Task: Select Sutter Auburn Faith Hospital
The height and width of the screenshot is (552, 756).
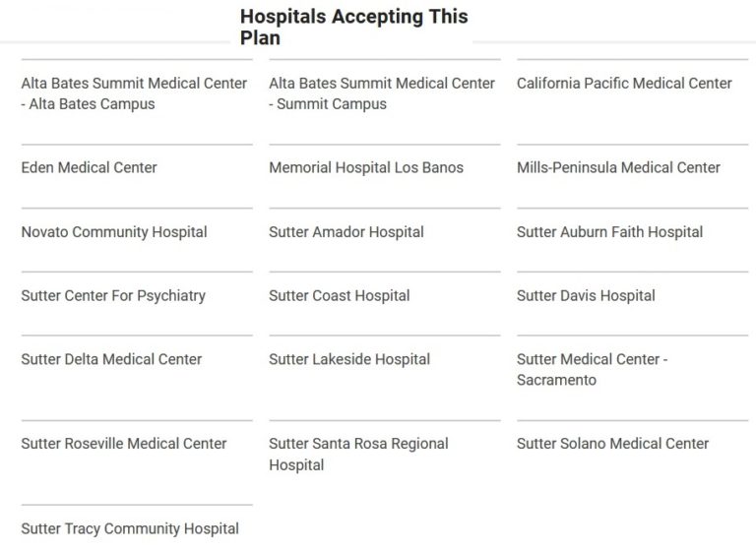Action: tap(609, 233)
